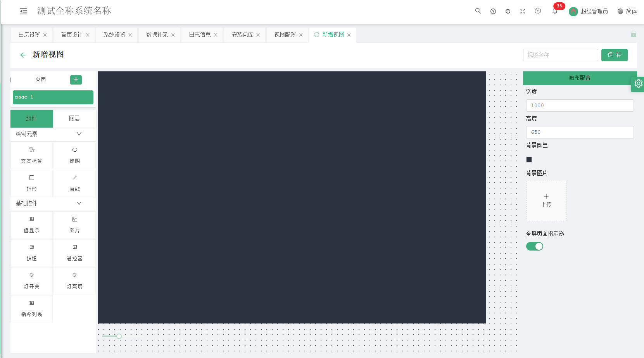Open the 日历设置 tab

pos(29,35)
